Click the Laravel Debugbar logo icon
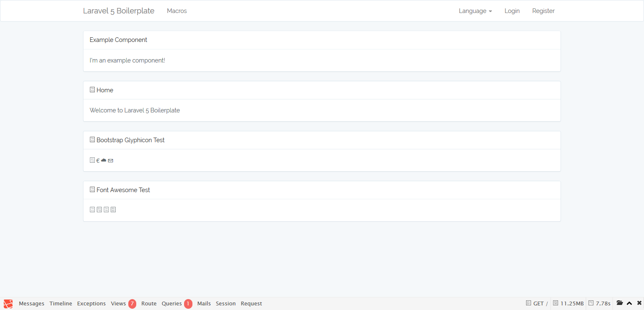Viewport: 644px width, 310px height. (x=8, y=304)
